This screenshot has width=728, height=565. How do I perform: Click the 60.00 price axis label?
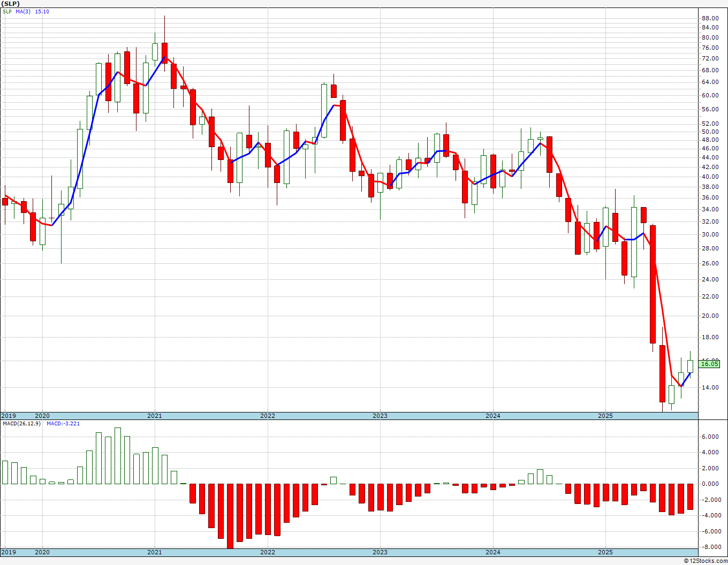tap(710, 95)
